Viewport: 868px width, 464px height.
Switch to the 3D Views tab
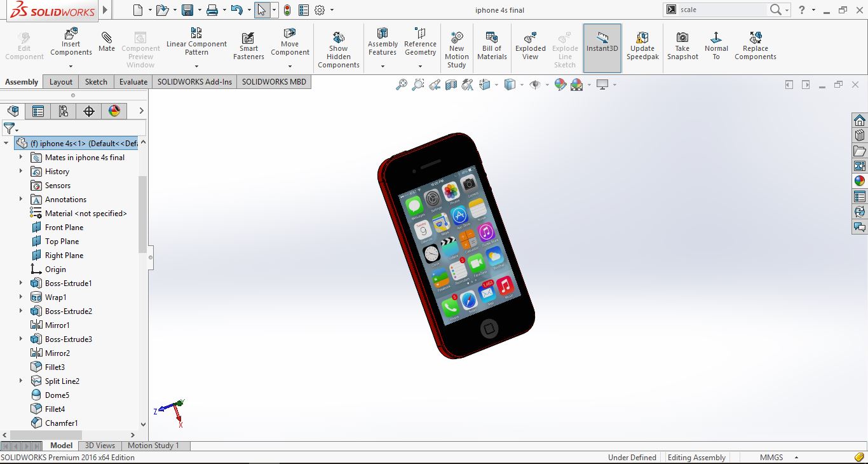(100, 446)
